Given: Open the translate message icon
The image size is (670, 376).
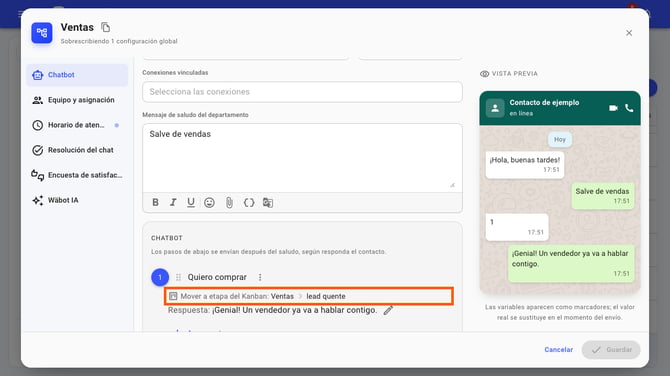Looking at the screenshot, I should 268,203.
